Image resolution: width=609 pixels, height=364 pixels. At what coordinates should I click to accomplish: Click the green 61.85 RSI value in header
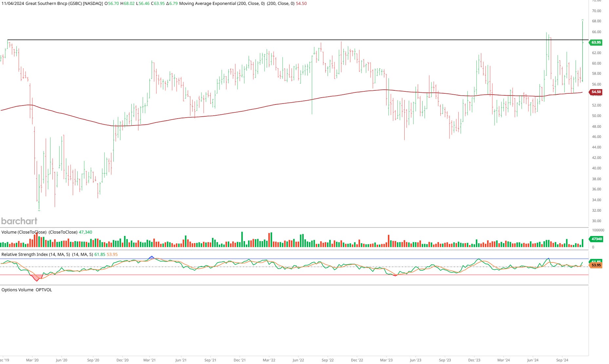click(100, 255)
